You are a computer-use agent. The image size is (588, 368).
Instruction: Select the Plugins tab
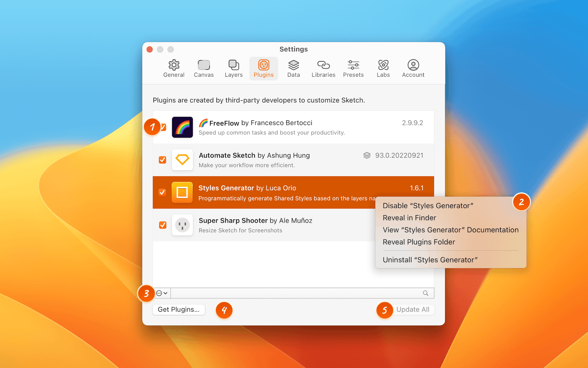(264, 68)
